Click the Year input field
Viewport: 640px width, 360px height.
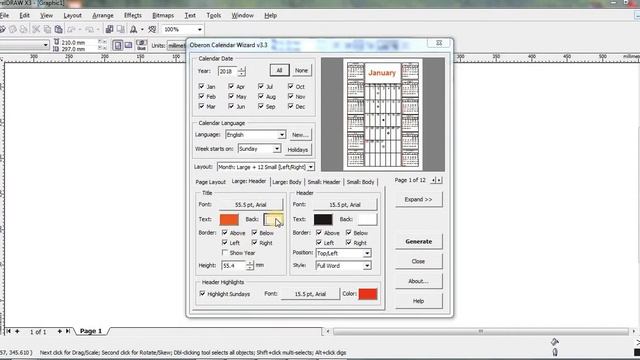(x=227, y=71)
